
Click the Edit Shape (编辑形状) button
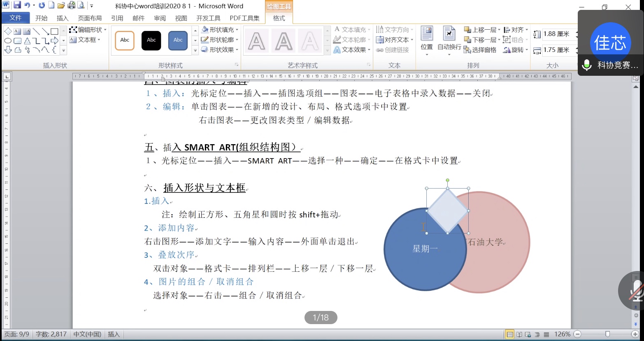pos(88,30)
